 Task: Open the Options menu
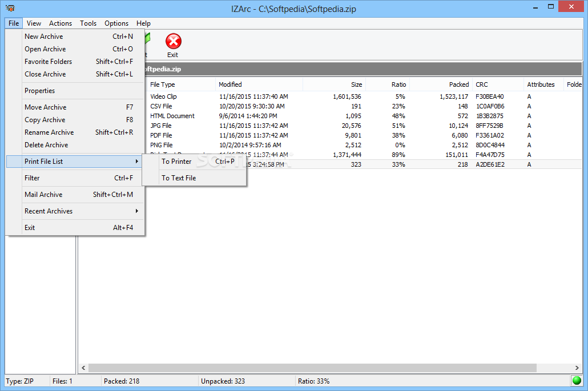point(116,23)
